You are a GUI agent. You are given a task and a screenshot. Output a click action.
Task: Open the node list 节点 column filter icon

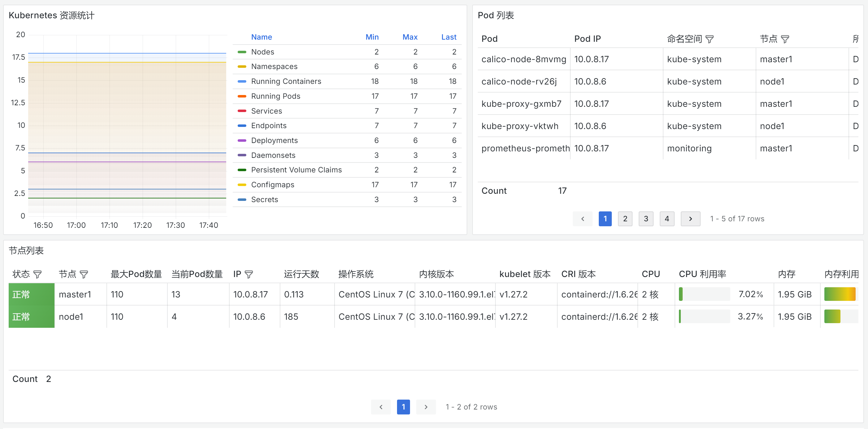[84, 274]
